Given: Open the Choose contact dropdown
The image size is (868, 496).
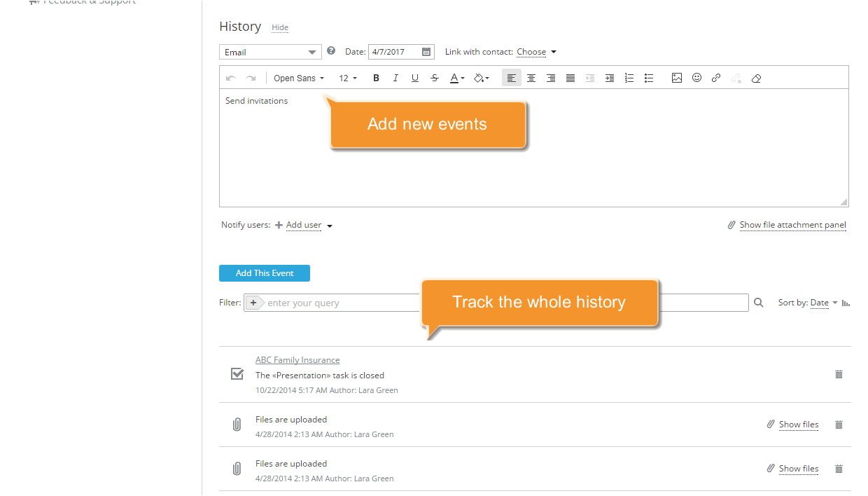Looking at the screenshot, I should click(536, 51).
